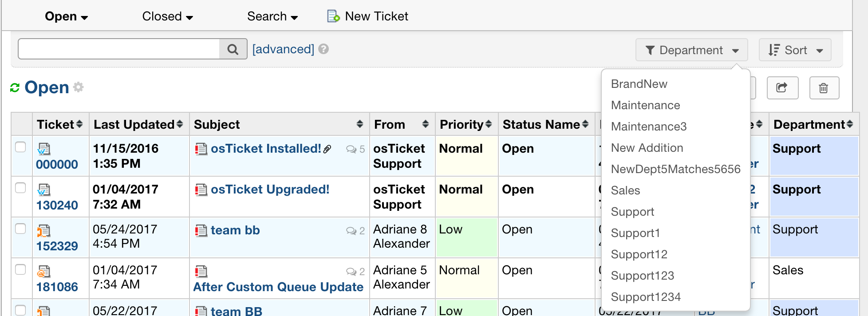Open the Sort dropdown
Viewport: 868px width, 316px height.
coord(795,50)
